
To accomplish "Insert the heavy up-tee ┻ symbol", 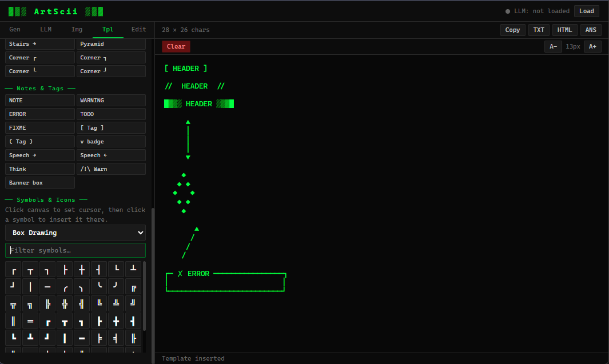I will pos(30,338).
